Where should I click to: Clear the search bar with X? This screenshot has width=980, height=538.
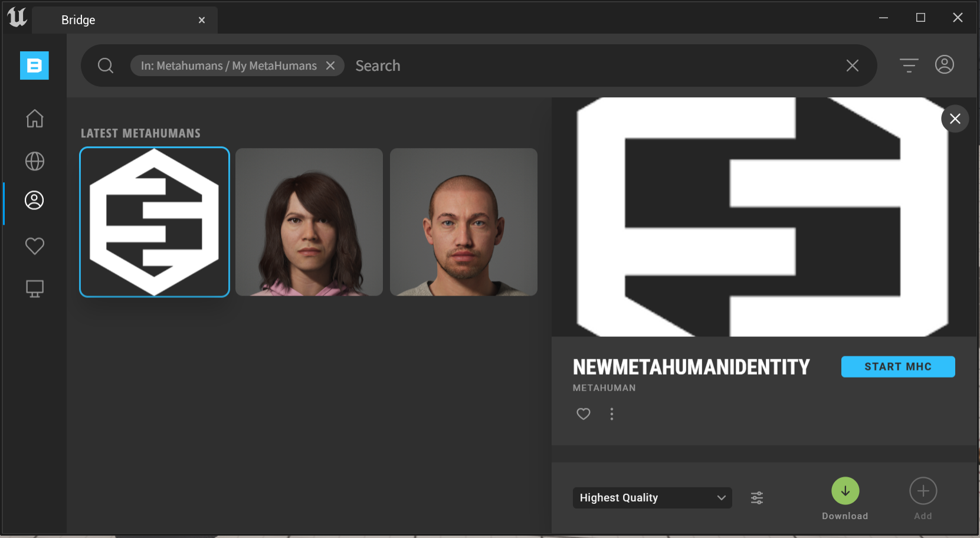853,65
